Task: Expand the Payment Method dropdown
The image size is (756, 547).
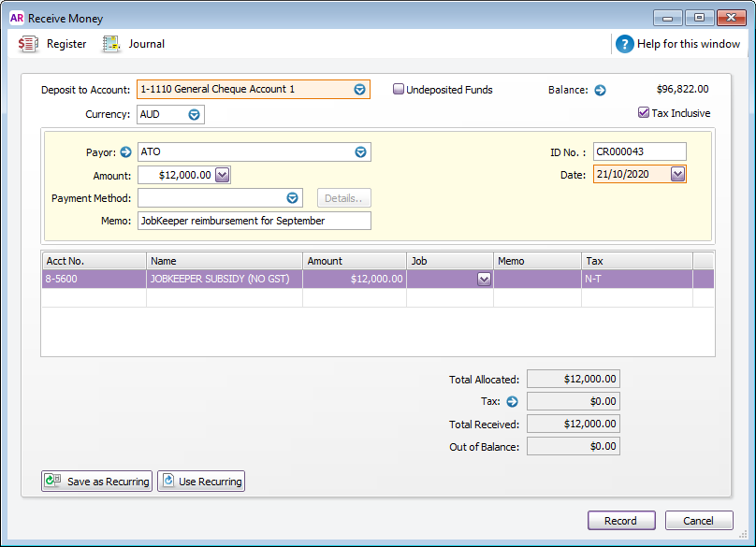Action: pos(292,198)
